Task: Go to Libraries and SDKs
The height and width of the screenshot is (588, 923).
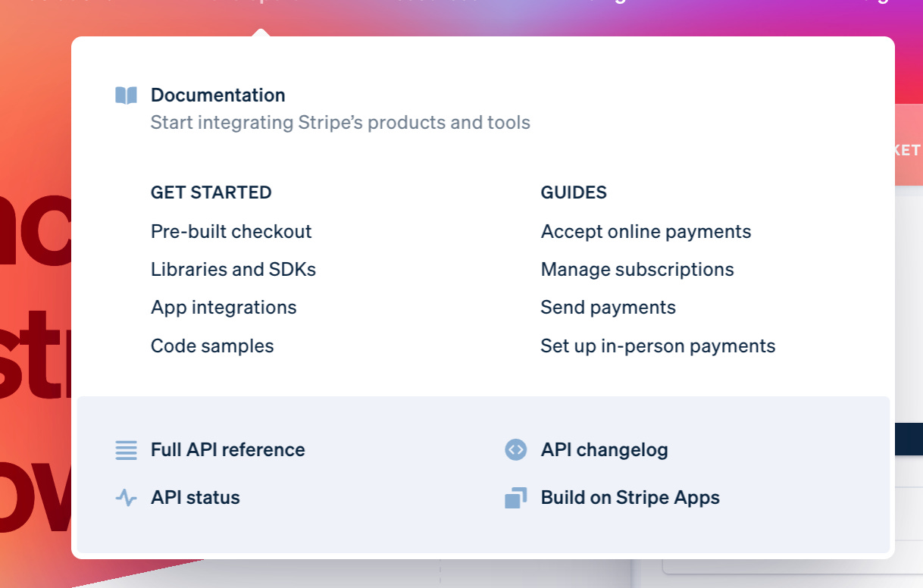Action: [233, 270]
